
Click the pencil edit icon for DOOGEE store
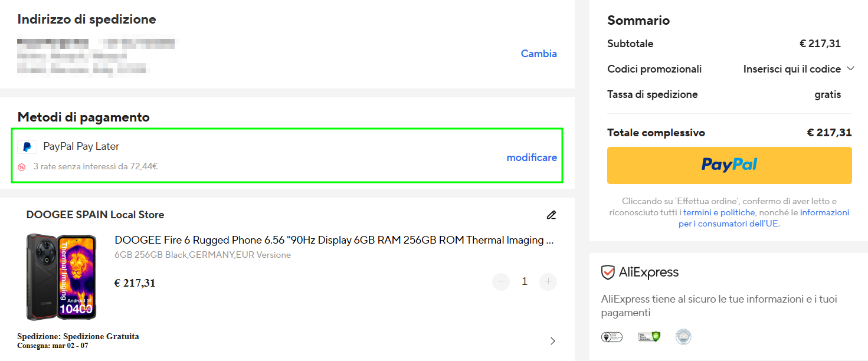click(x=551, y=215)
